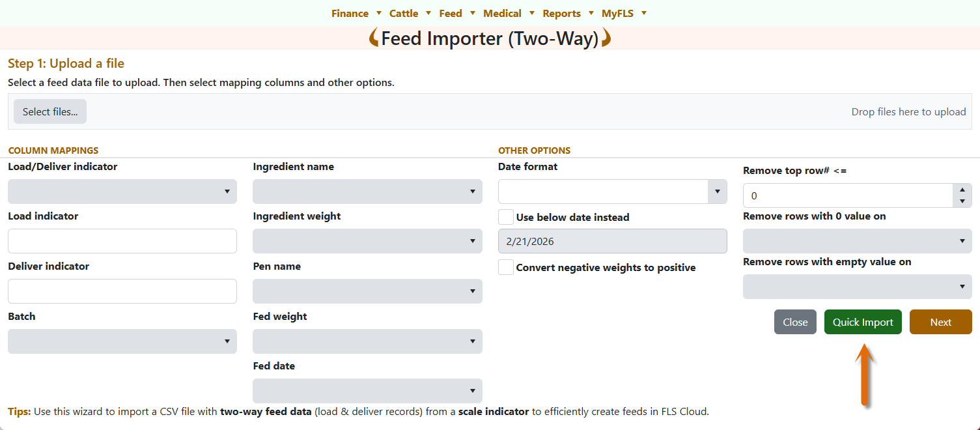Enable Use below date instead checkbox

[x=506, y=218]
